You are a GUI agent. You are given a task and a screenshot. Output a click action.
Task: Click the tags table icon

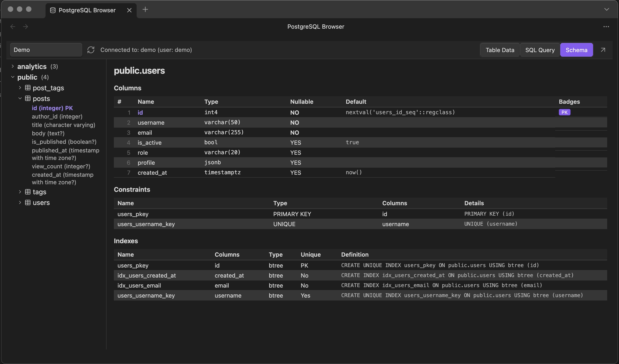(28, 192)
